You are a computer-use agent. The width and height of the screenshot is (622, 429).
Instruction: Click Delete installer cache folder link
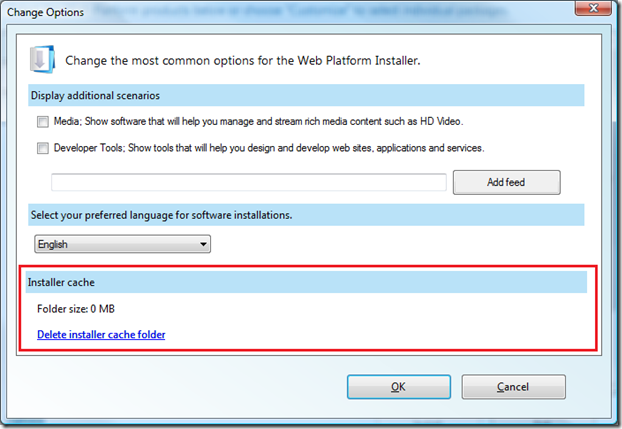pos(101,335)
